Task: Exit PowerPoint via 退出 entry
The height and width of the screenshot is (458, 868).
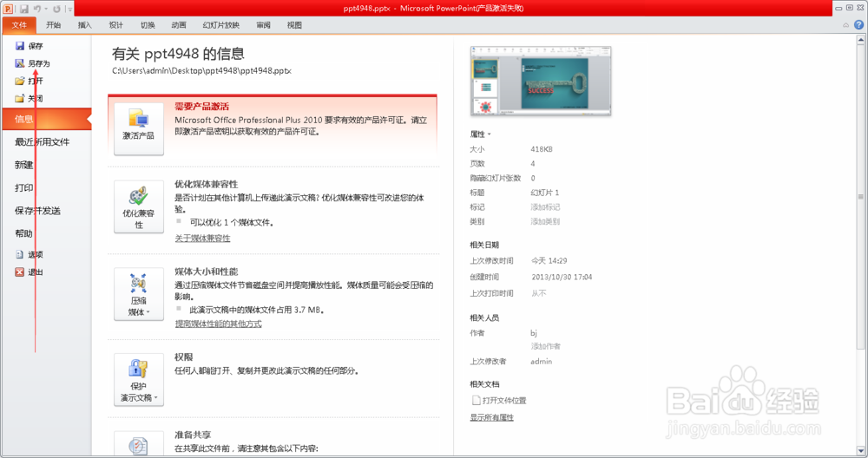Action: (29, 272)
